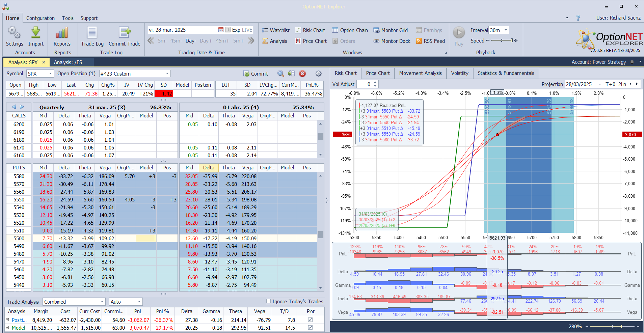This screenshot has width=644, height=333.
Task: Step back one day with Day-
Action: (x=191, y=41)
